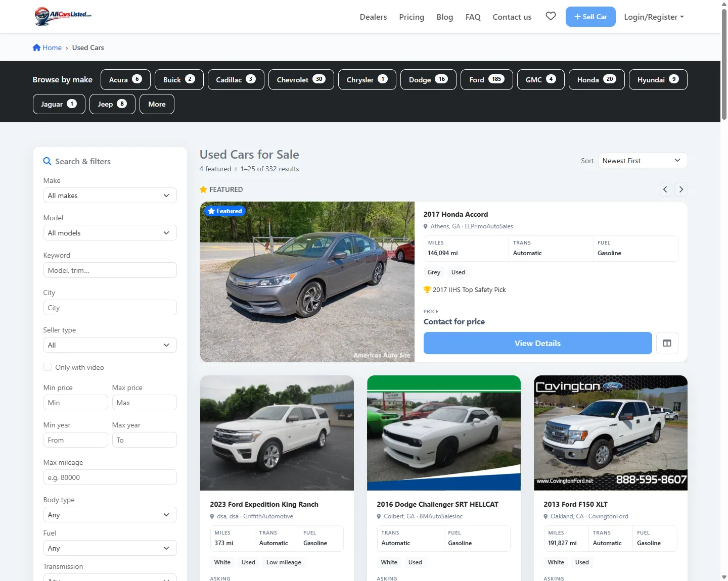The image size is (728, 581).
Task: Click the search magnifier icon in filters
Action: click(x=48, y=161)
